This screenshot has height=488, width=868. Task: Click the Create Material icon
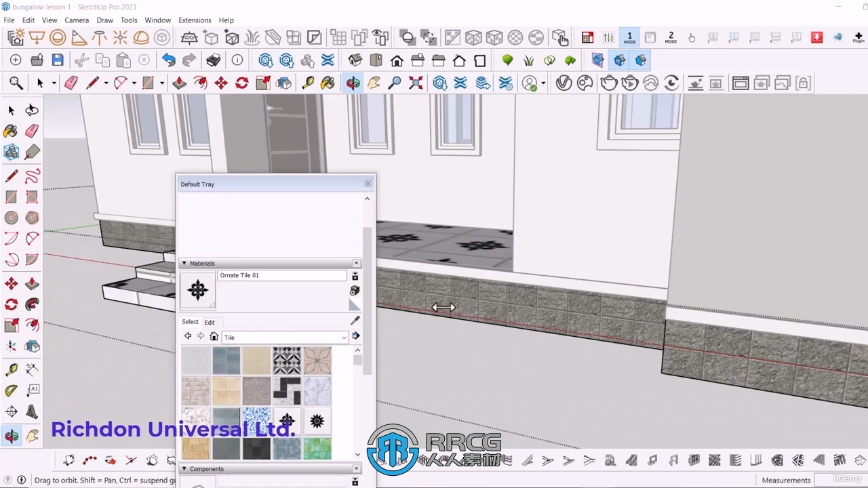(355, 291)
